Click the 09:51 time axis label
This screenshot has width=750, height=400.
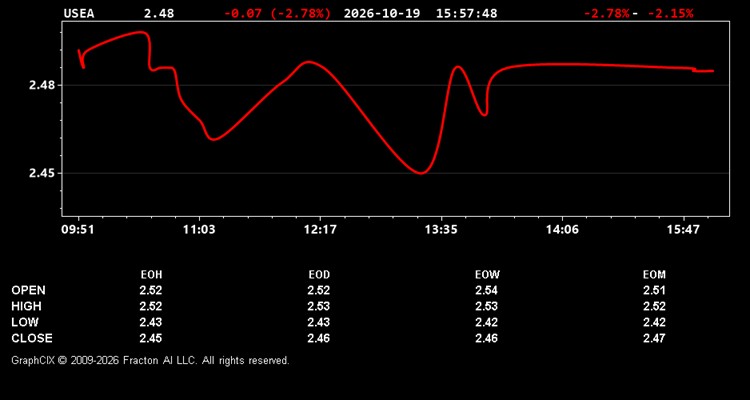pos(78,230)
